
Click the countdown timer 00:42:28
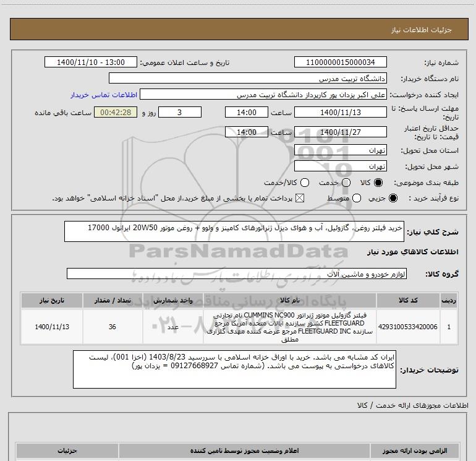coord(116,112)
